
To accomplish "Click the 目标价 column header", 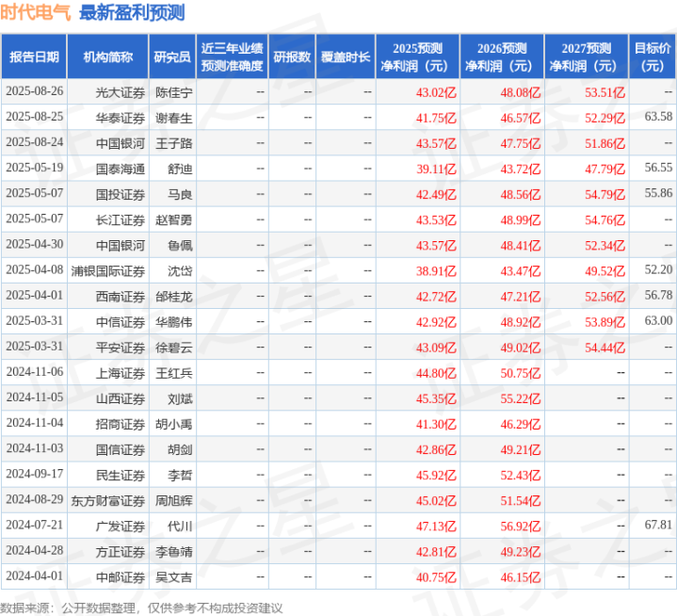I will click(653, 57).
